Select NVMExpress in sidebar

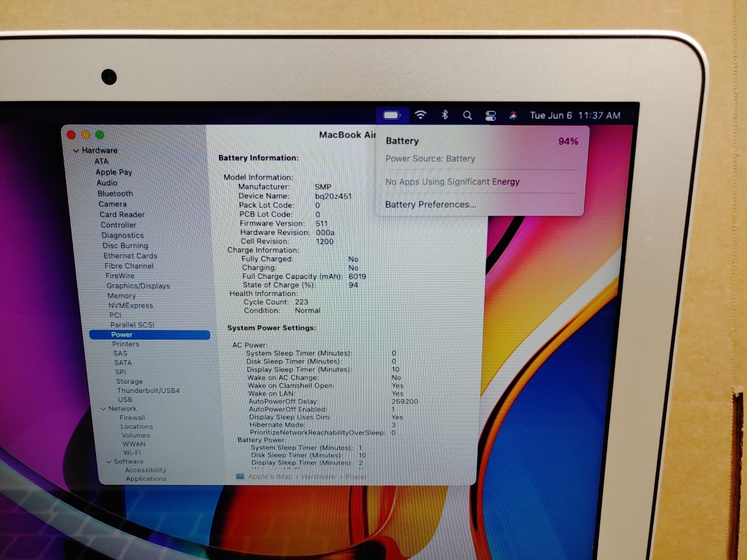[131, 305]
